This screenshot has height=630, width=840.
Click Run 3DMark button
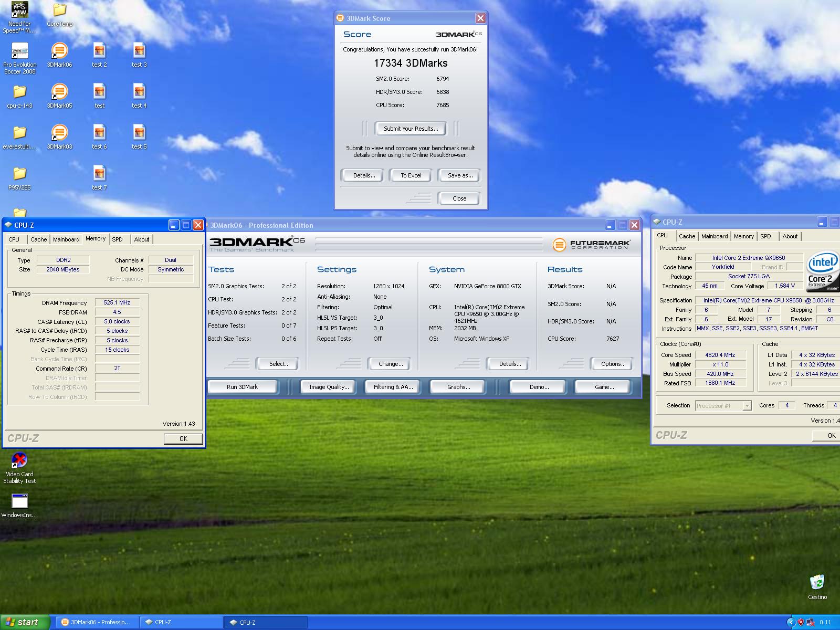click(243, 387)
